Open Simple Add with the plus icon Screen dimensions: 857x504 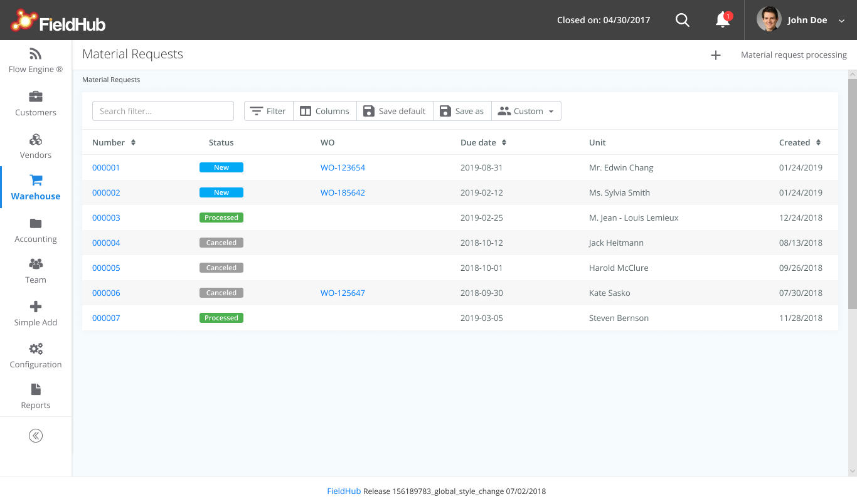coord(35,307)
